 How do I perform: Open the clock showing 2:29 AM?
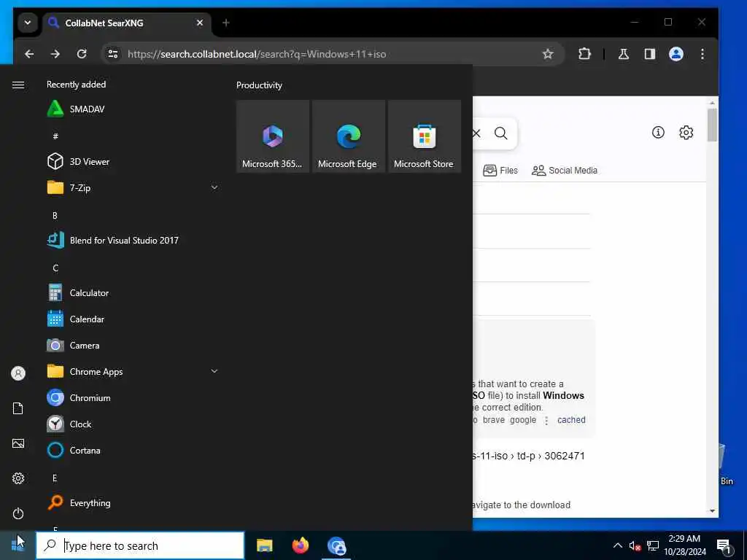point(684,545)
